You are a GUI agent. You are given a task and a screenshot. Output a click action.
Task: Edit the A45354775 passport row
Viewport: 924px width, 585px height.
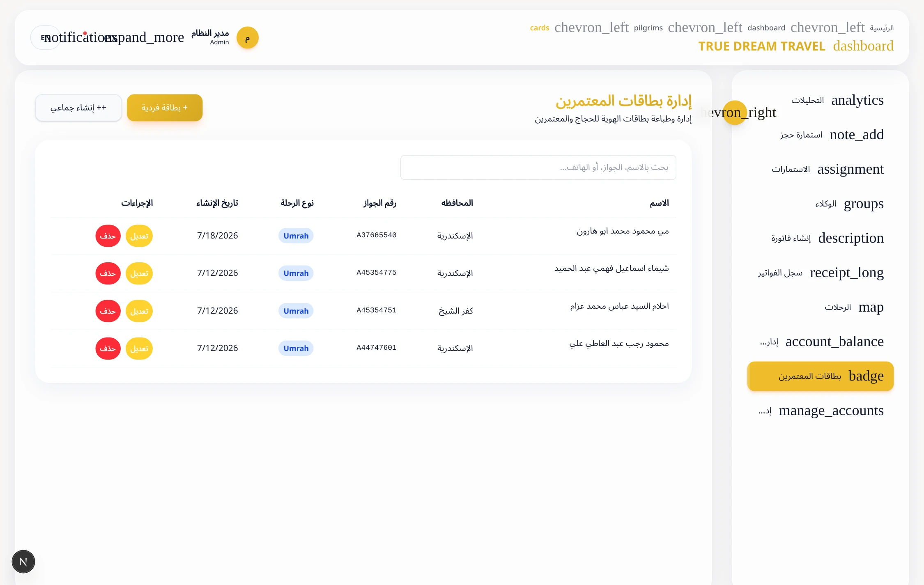coord(139,273)
